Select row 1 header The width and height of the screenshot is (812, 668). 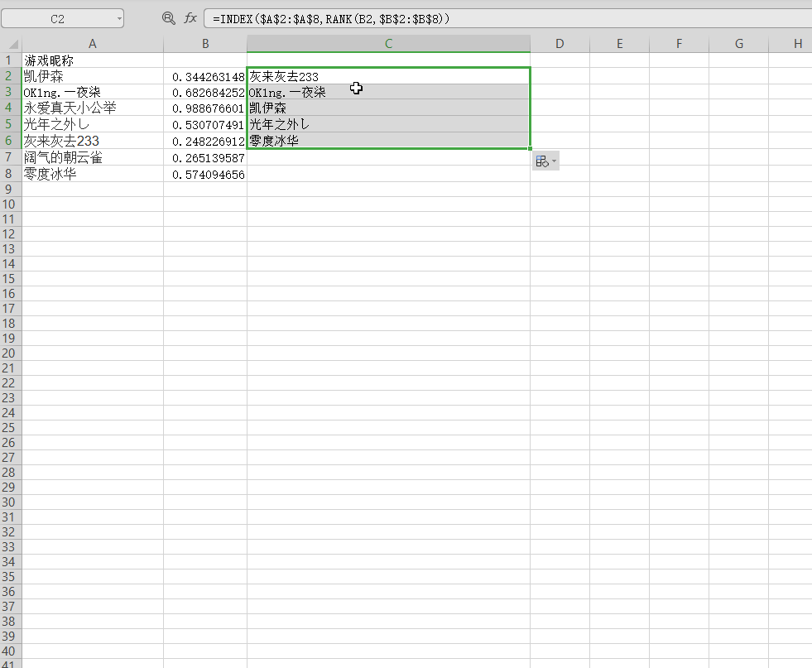11,60
